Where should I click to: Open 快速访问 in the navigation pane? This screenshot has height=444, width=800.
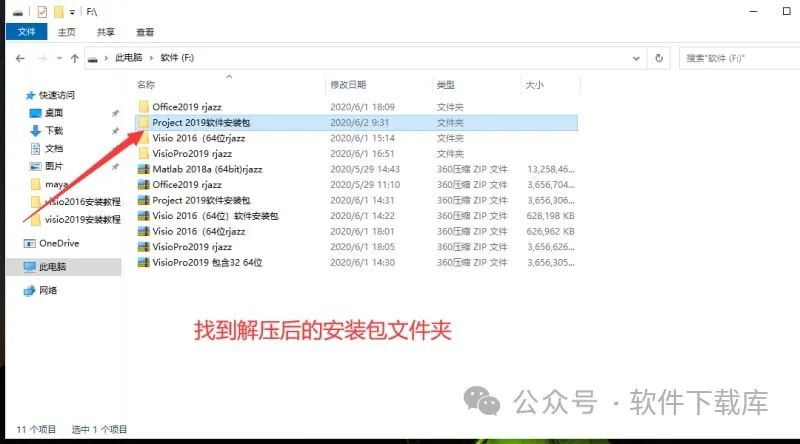(x=57, y=95)
